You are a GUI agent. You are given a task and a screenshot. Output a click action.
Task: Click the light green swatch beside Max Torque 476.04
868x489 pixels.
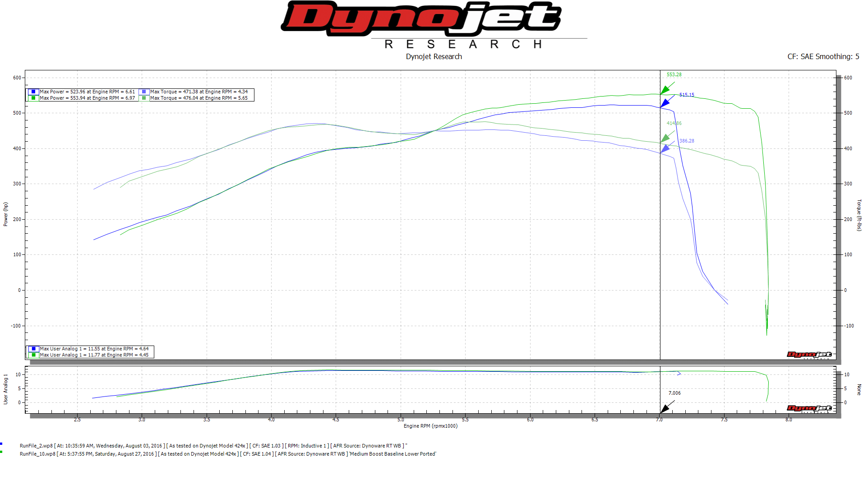coord(144,98)
